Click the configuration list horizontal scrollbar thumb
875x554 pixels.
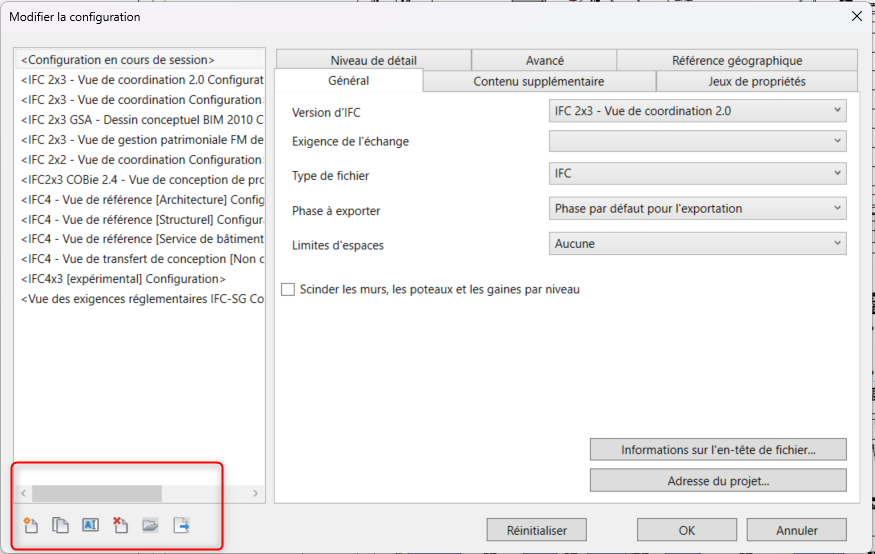(97, 493)
